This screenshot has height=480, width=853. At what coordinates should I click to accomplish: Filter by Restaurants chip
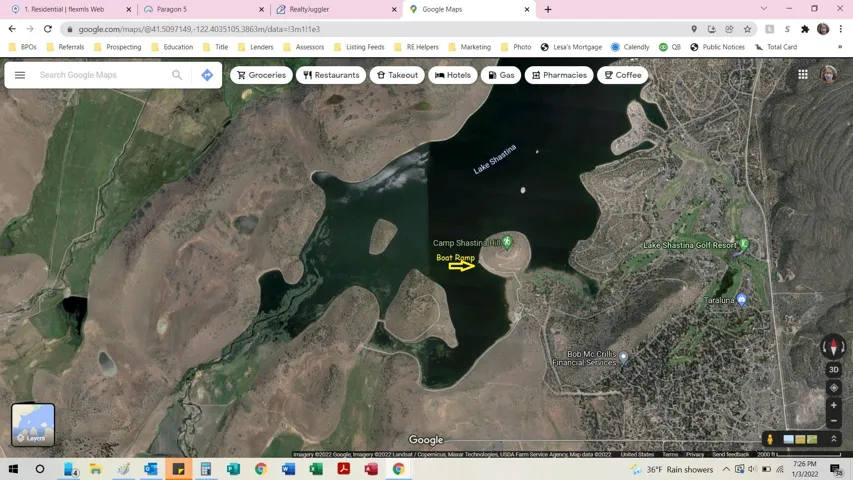coord(331,75)
